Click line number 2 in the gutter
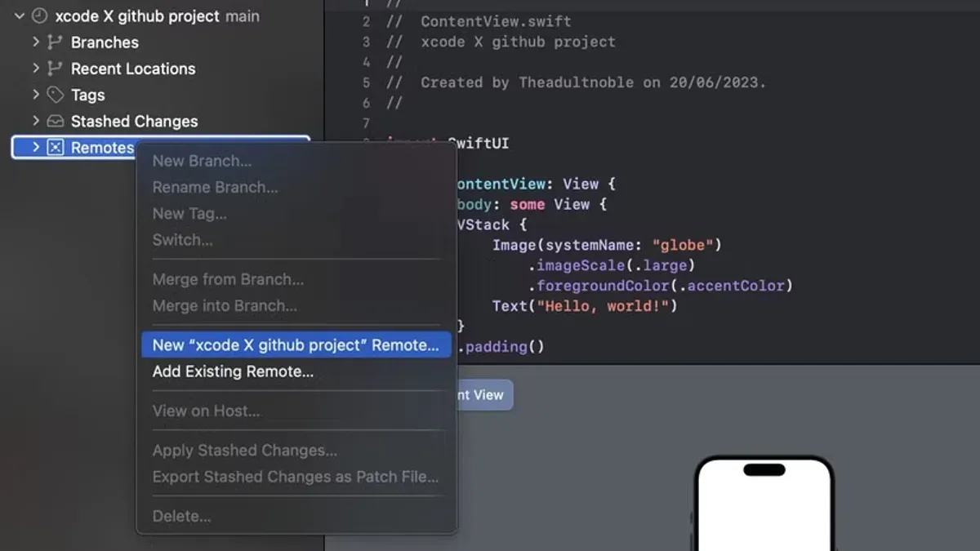This screenshot has height=551, width=980. (x=367, y=21)
